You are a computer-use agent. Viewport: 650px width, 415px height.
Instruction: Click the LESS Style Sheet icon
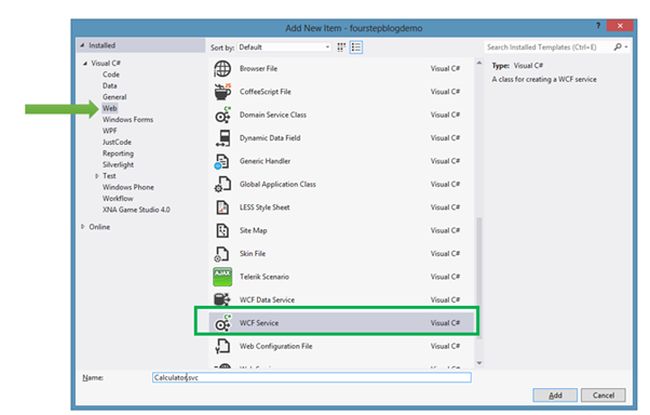pos(223,207)
